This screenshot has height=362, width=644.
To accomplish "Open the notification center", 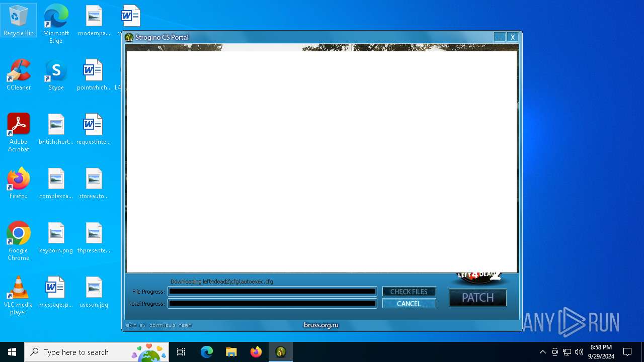I will coord(627,352).
